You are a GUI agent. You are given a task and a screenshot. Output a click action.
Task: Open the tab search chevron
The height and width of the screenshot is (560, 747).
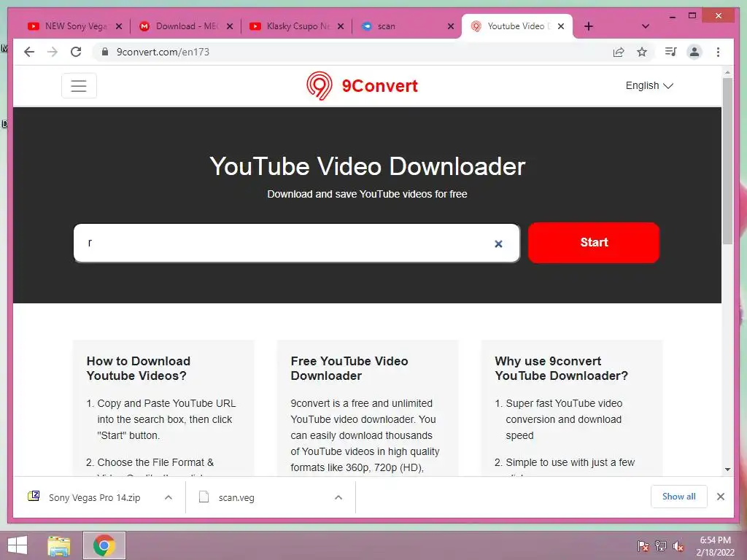coord(646,26)
